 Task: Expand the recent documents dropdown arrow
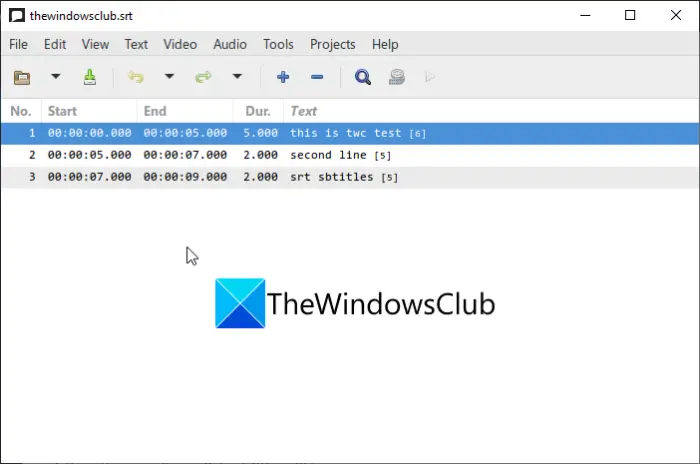point(55,76)
